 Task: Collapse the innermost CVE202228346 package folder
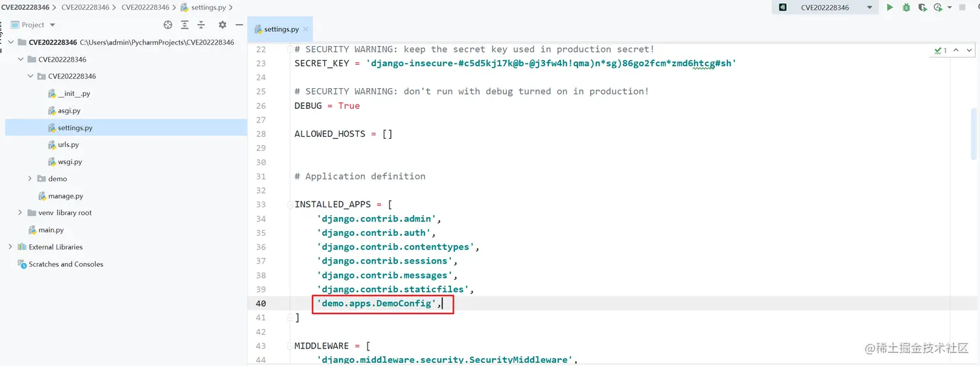point(30,76)
